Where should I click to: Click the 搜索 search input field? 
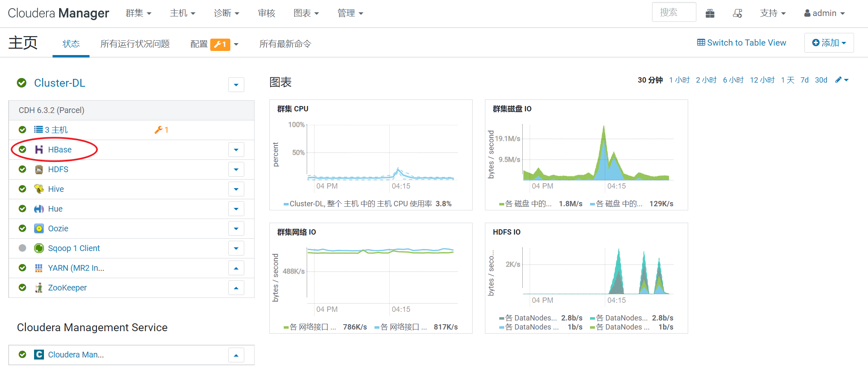(674, 12)
